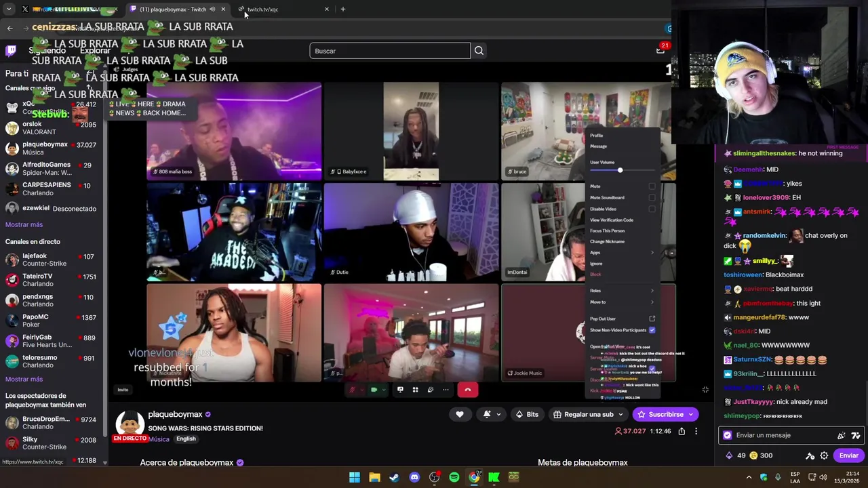This screenshot has height=488, width=868.
Task: Click the Buscar search field
Action: (x=390, y=51)
